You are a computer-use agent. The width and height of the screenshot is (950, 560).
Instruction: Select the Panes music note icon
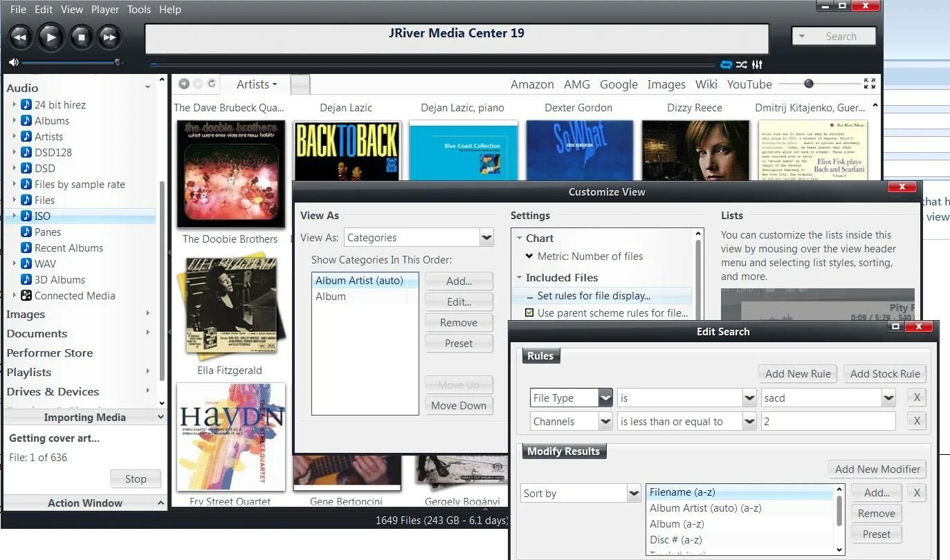(26, 232)
